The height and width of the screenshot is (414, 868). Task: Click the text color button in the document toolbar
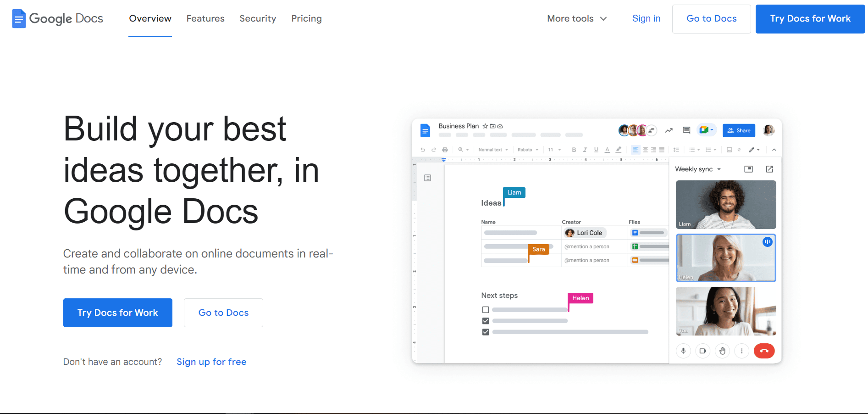(x=607, y=150)
